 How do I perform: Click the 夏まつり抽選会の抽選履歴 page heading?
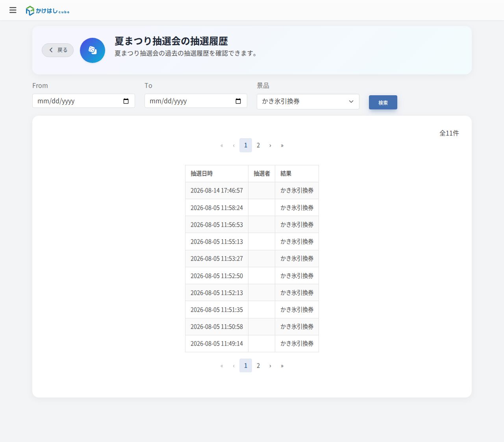[171, 41]
